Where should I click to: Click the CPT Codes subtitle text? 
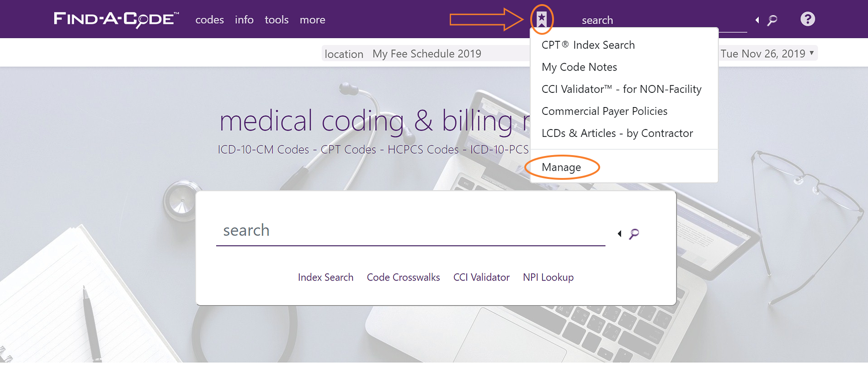tap(348, 150)
